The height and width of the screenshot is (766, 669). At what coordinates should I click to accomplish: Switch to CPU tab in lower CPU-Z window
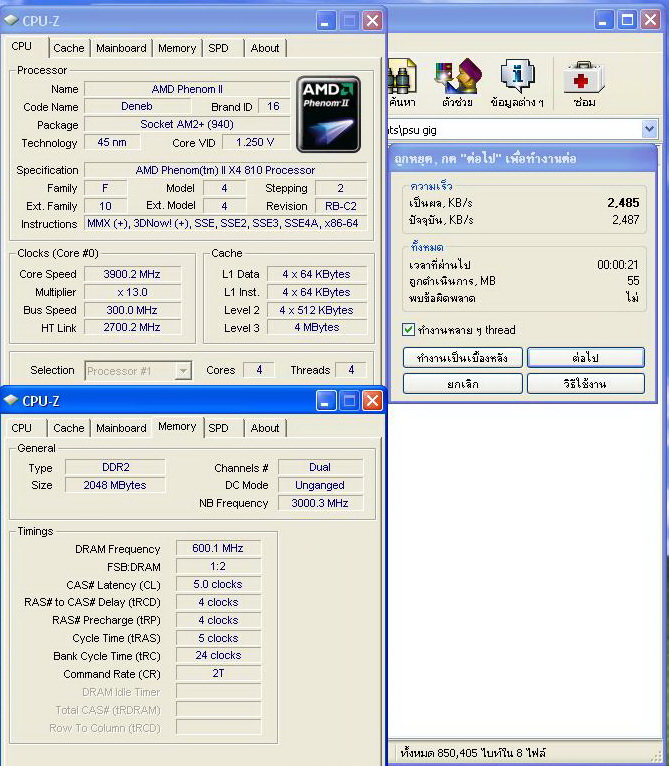pos(22,428)
